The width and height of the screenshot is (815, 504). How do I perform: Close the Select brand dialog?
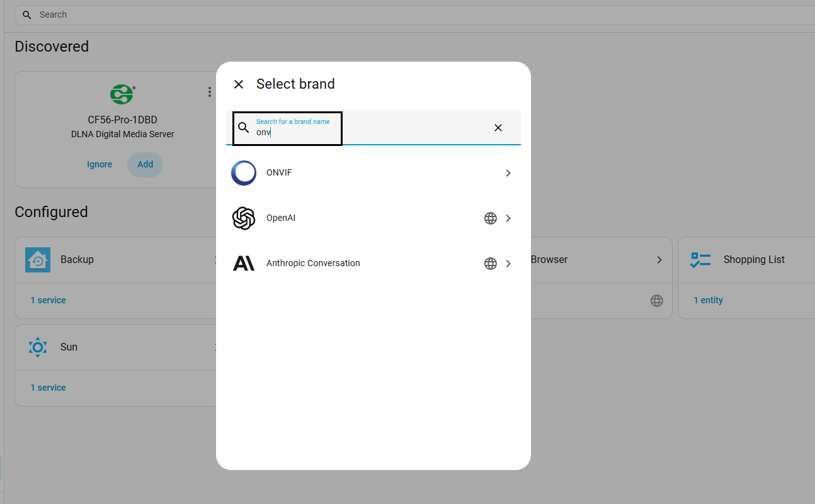[239, 84]
